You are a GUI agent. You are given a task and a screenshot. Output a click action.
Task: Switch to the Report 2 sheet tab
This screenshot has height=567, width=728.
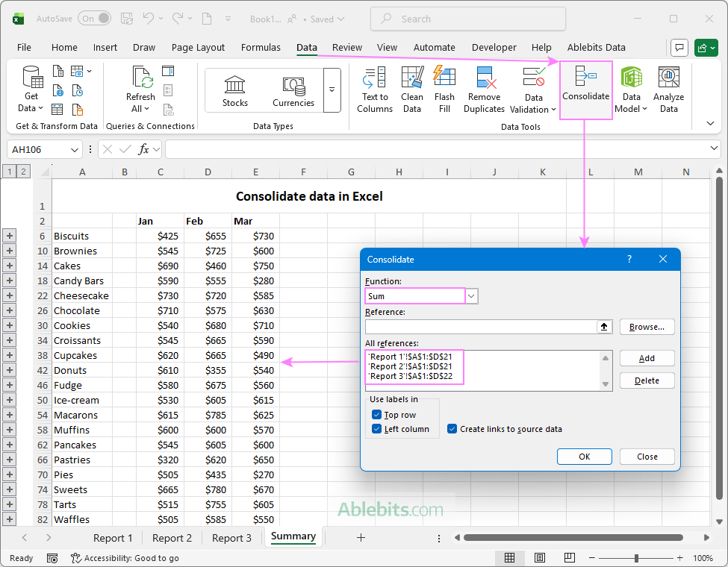[172, 538]
